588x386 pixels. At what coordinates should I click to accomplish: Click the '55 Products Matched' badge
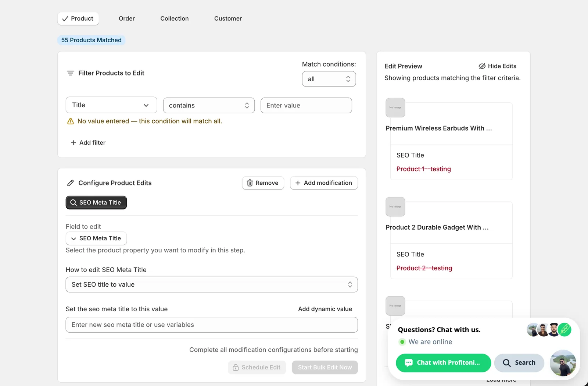click(x=92, y=40)
